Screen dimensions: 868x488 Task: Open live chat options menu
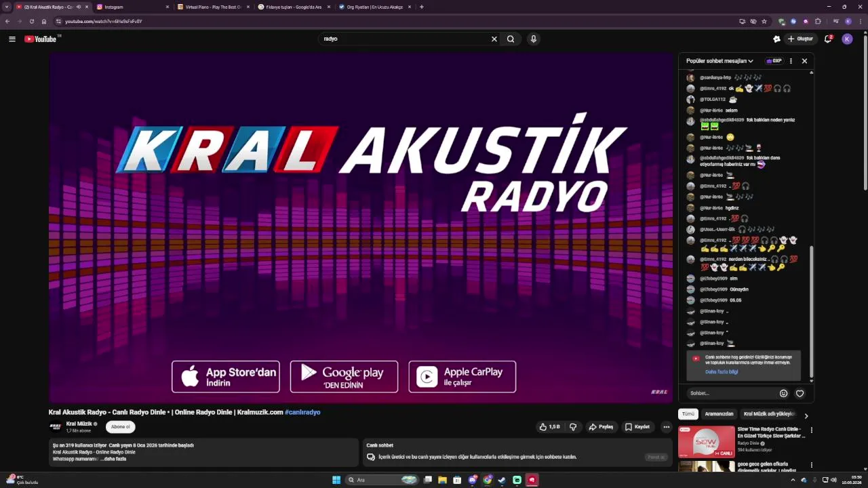[791, 61]
